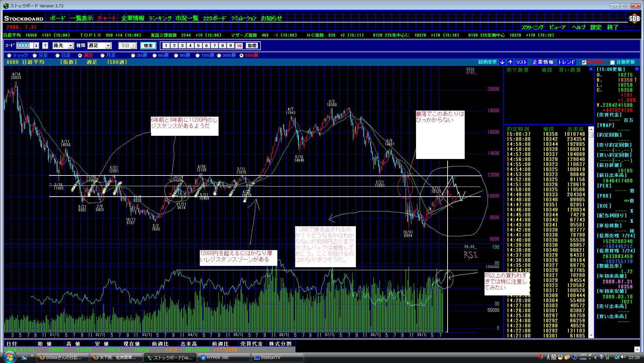Click the question mark help button
644x363 pixels.
[x=45, y=46]
